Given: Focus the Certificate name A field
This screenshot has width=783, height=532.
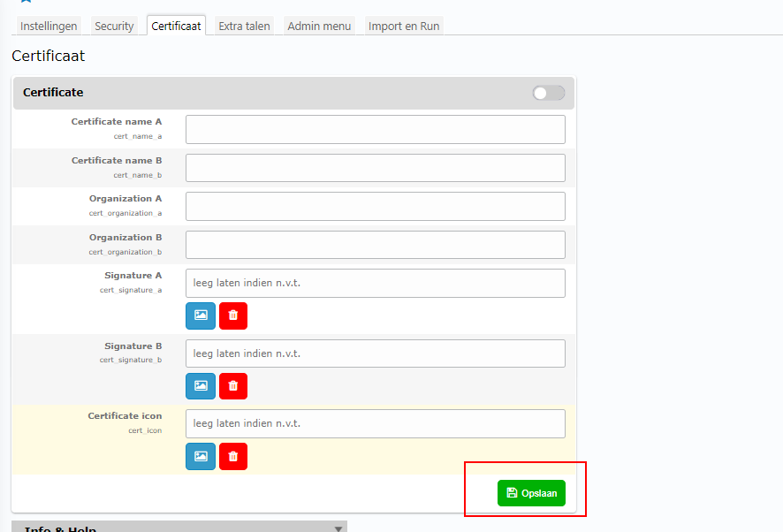Looking at the screenshot, I should pyautogui.click(x=375, y=129).
